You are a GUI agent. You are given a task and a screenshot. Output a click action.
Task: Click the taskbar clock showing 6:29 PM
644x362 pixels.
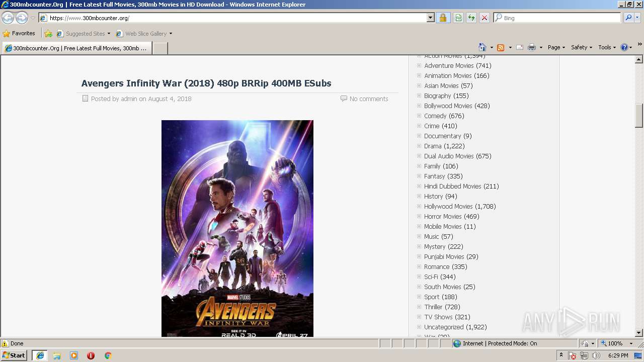pyautogui.click(x=618, y=355)
